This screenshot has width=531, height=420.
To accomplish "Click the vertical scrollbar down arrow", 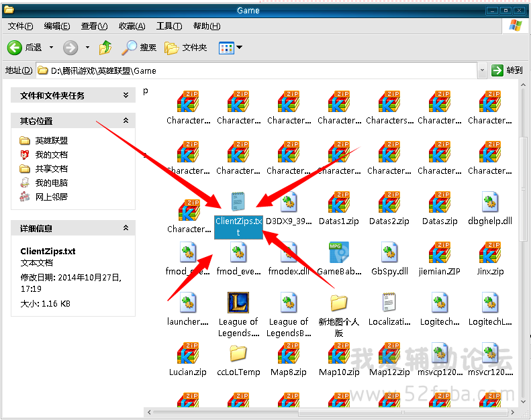I will click(x=523, y=402).
